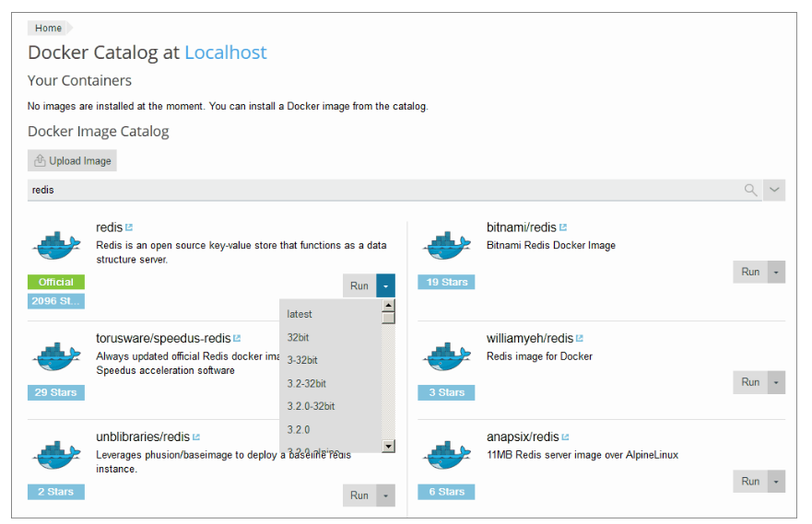Click the search magnifier icon

tap(751, 190)
